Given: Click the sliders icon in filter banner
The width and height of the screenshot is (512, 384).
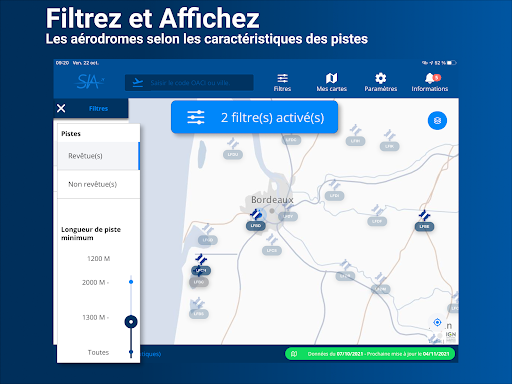Looking at the screenshot, I should (x=196, y=117).
